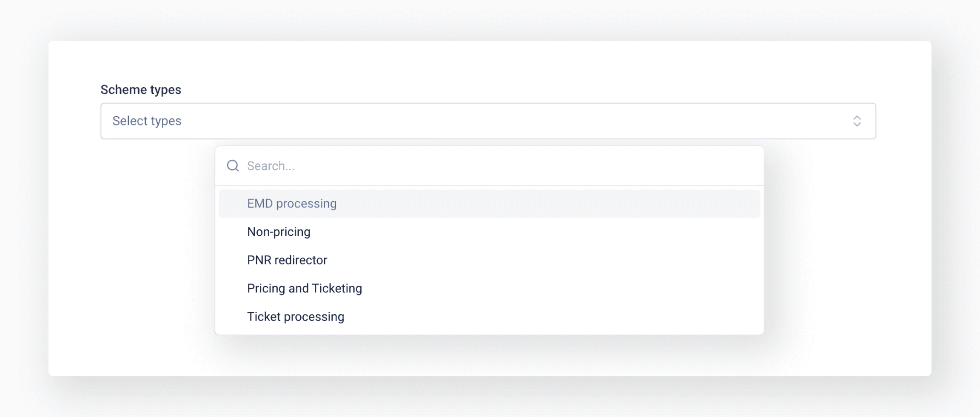The height and width of the screenshot is (417, 980).
Task: Click the Scheme types field label
Action: [141, 90]
